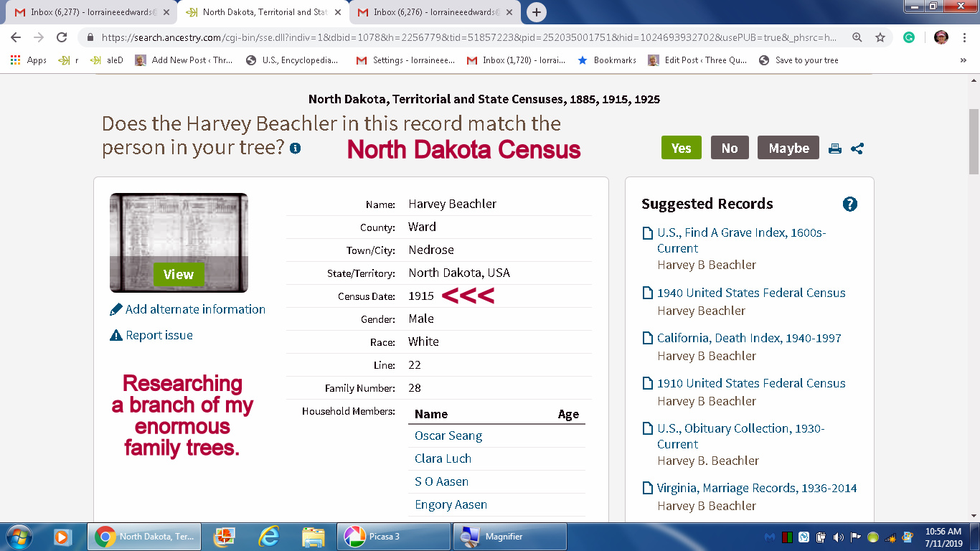Click the info icon after 'your tree?'
The image size is (980, 551).
coord(295,149)
